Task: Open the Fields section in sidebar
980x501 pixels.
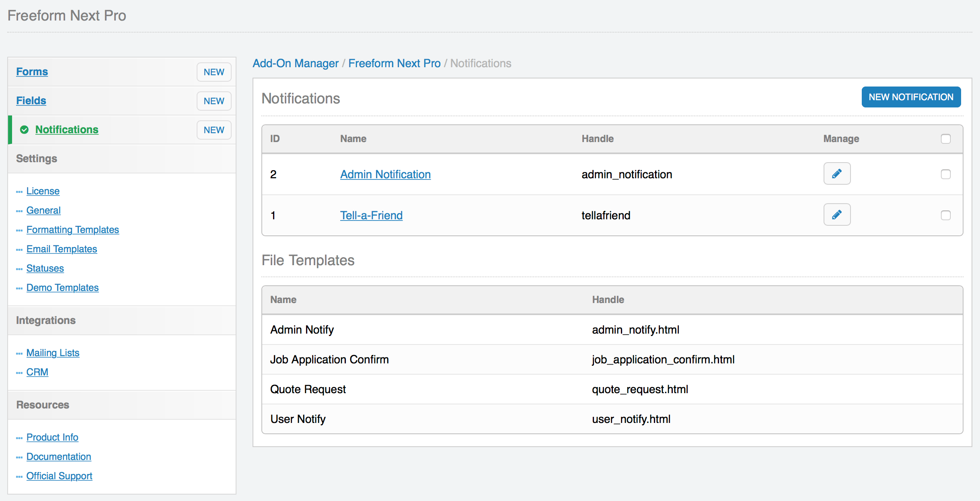Action: [x=31, y=101]
